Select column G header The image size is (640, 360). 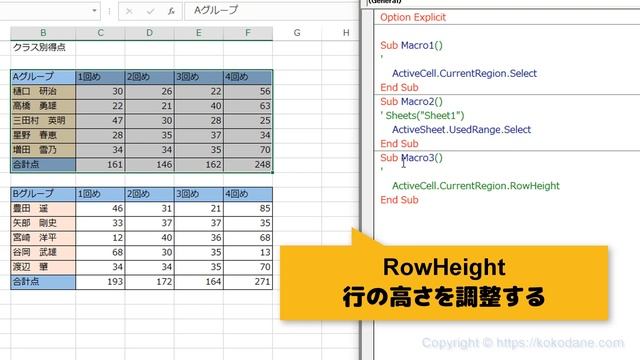[297, 33]
